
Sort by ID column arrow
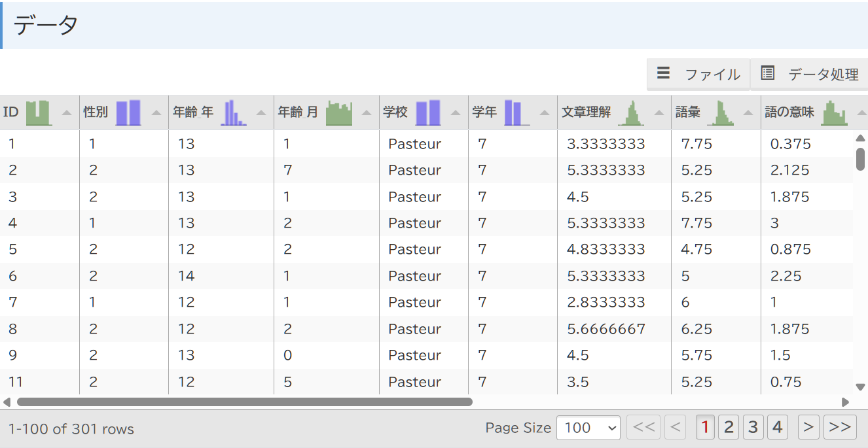pyautogui.click(x=66, y=112)
